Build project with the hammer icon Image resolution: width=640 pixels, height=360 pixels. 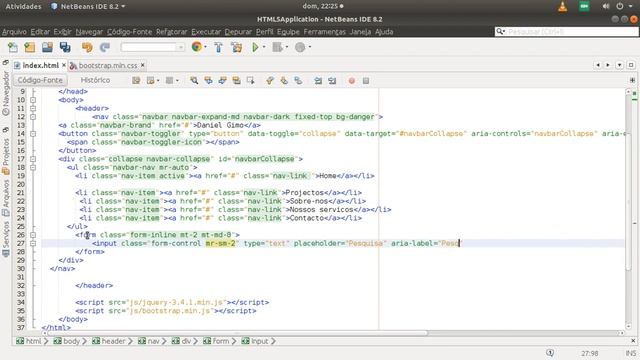click(x=218, y=47)
